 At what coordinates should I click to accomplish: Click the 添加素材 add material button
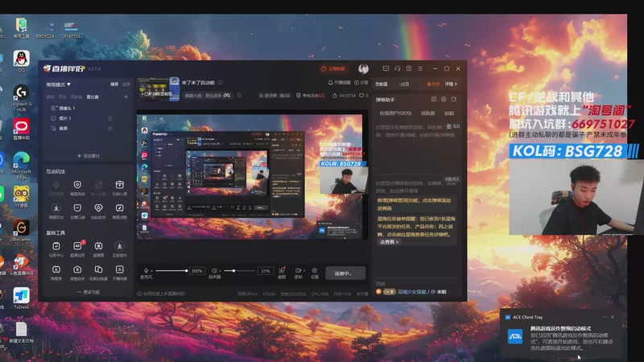click(x=89, y=156)
